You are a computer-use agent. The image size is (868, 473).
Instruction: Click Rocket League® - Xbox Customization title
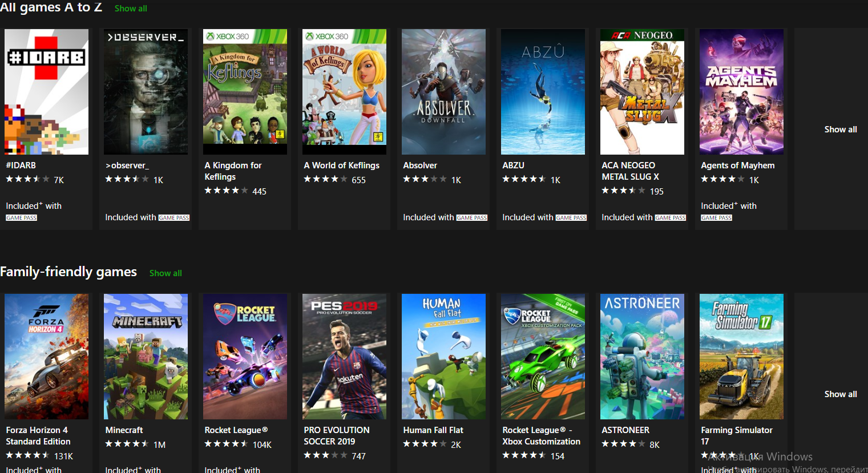(541, 436)
